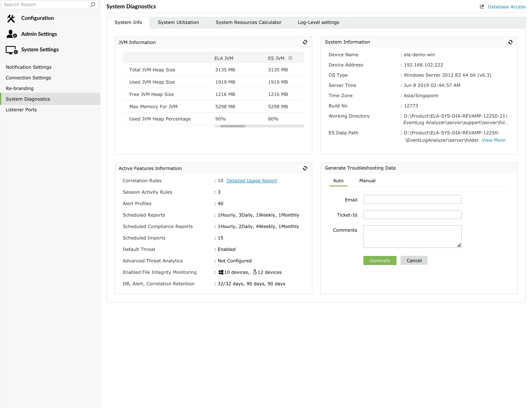This screenshot has height=408, width=532.
Task: Refresh the Active Features Information panel
Action: click(x=305, y=168)
